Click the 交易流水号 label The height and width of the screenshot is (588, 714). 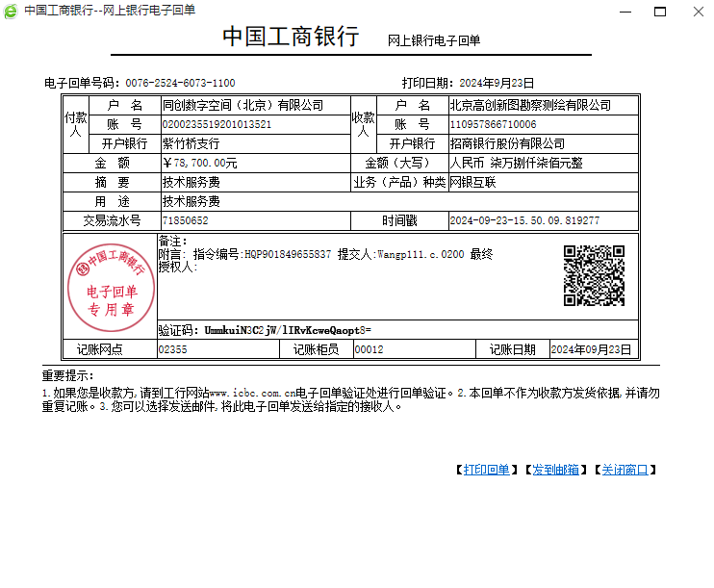click(x=112, y=221)
